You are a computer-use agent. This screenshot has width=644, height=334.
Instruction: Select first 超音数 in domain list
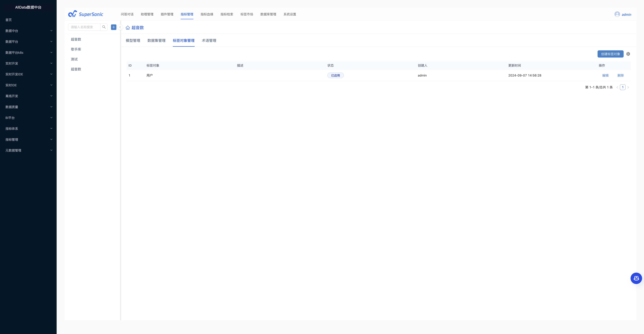[x=76, y=39]
